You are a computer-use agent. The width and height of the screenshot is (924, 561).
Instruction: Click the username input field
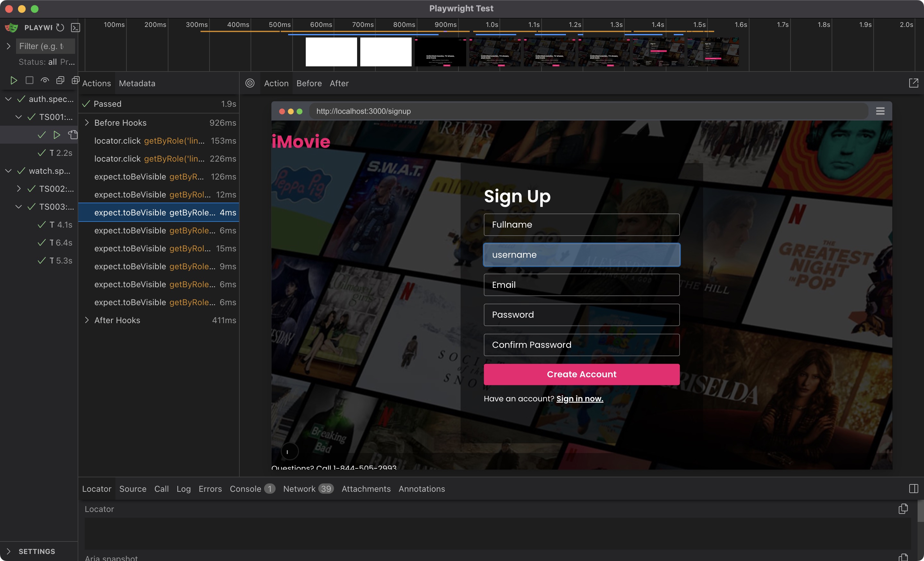click(582, 255)
